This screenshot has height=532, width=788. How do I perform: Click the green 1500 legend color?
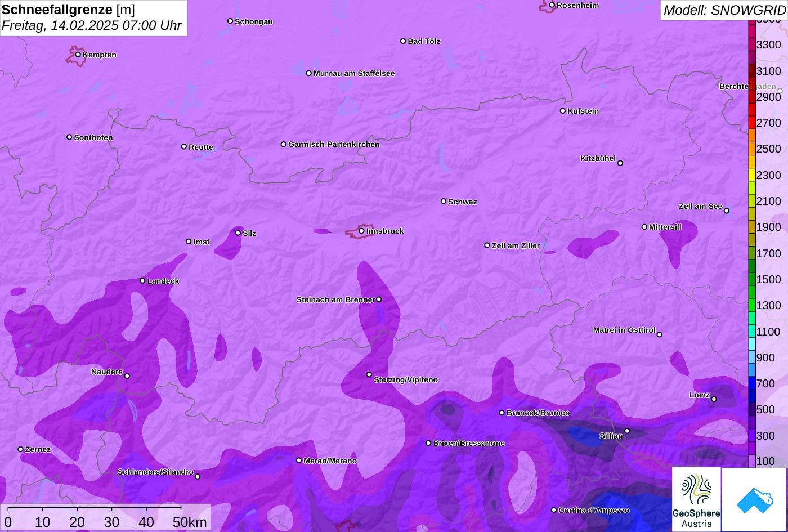[752, 279]
